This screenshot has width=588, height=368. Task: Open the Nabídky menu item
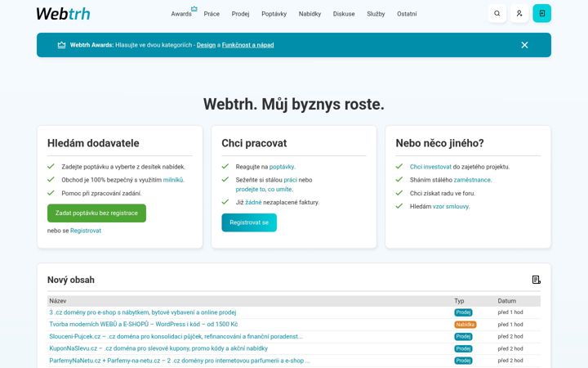pos(310,14)
